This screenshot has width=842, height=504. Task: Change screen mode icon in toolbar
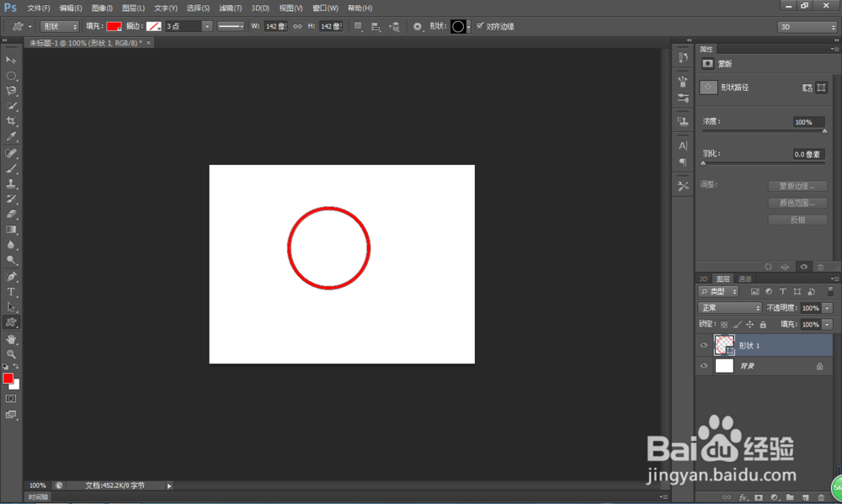point(11,414)
